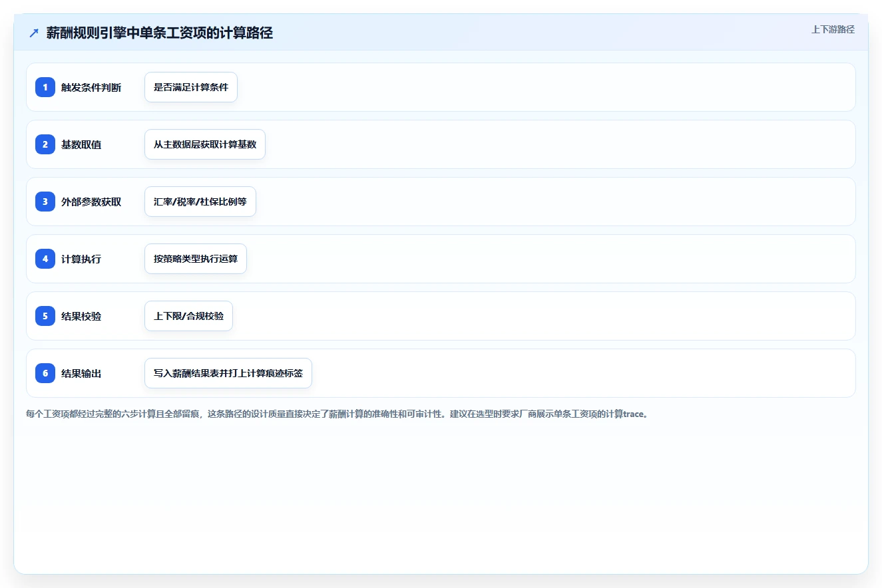Click the 写入薪酬结果表并打上计算痕迹标签 chip
This screenshot has width=882, height=588.
tap(228, 373)
